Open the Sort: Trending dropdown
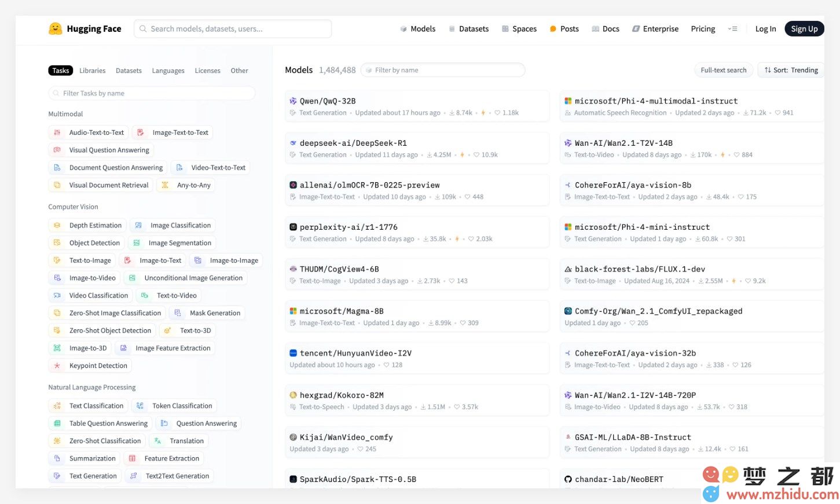The width and height of the screenshot is (840, 504). click(791, 70)
